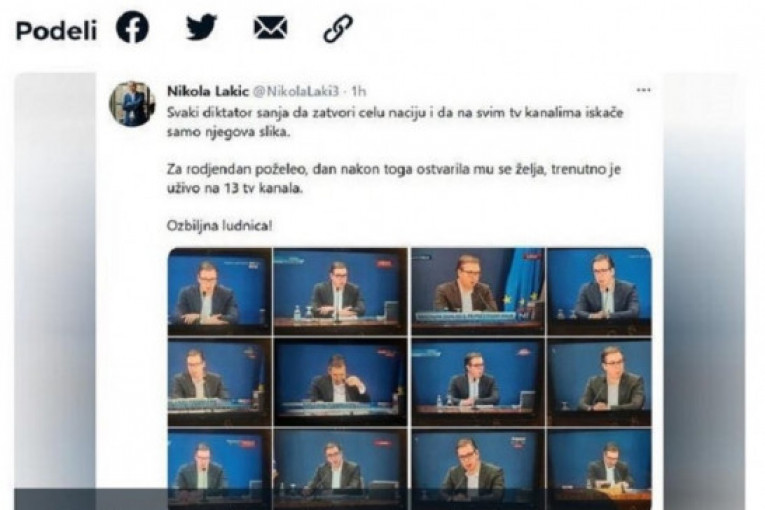Image resolution: width=765 pixels, height=510 pixels.
Task: Share via the email envelope icon
Action: pyautogui.click(x=270, y=27)
